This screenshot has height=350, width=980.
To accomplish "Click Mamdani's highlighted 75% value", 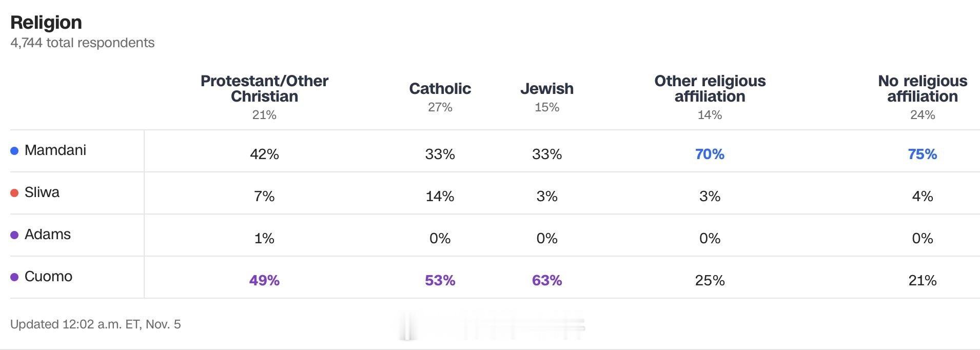I will (922, 154).
